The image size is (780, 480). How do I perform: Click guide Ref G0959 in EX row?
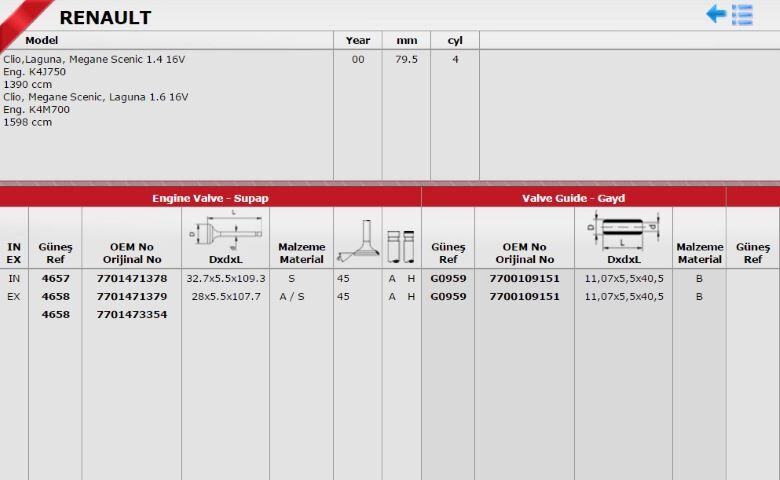[448, 296]
